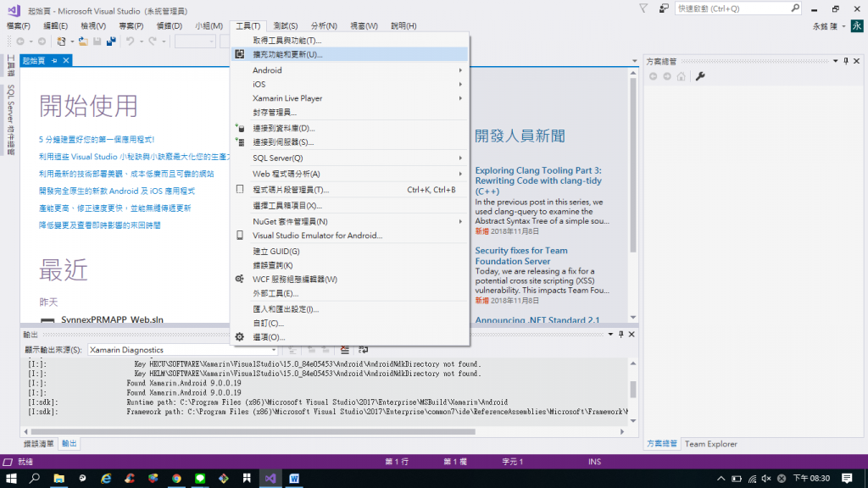The width and height of the screenshot is (868, 488).
Task: Close the Start Page tab
Action: coord(66,60)
